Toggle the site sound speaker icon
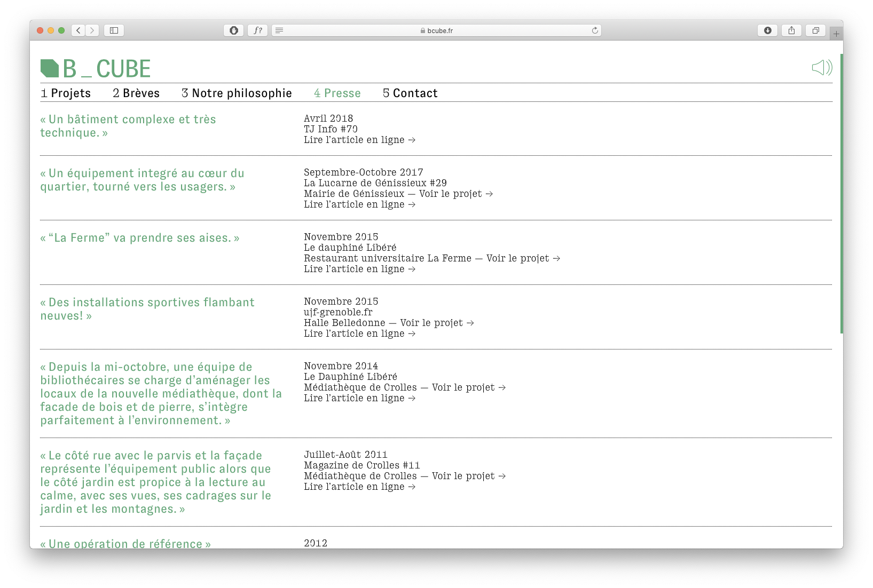873x588 pixels. (822, 67)
